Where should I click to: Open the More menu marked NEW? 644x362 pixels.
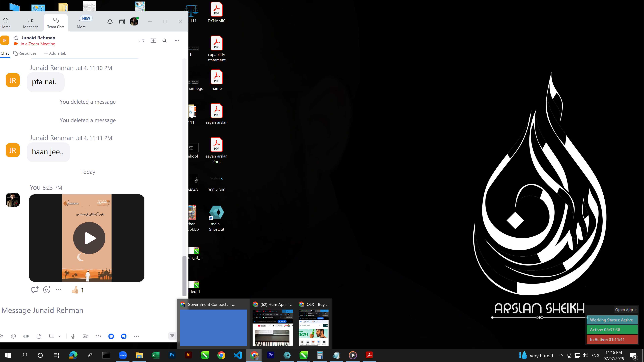[82, 23]
